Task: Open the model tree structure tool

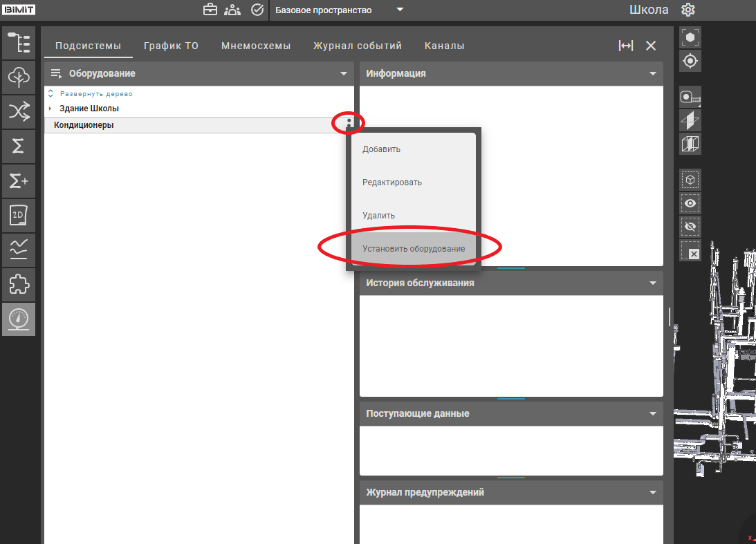Action: click(19, 43)
